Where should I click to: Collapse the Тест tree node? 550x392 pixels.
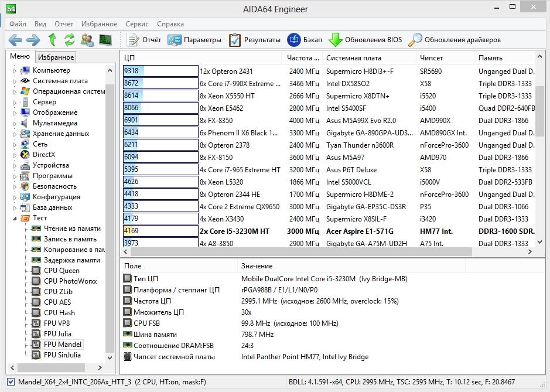pyautogui.click(x=15, y=219)
